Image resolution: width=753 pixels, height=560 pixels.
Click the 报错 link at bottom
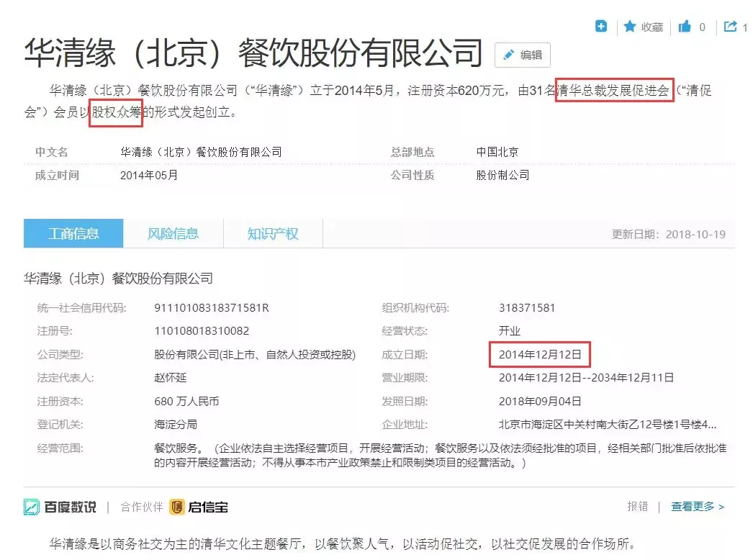click(x=639, y=507)
